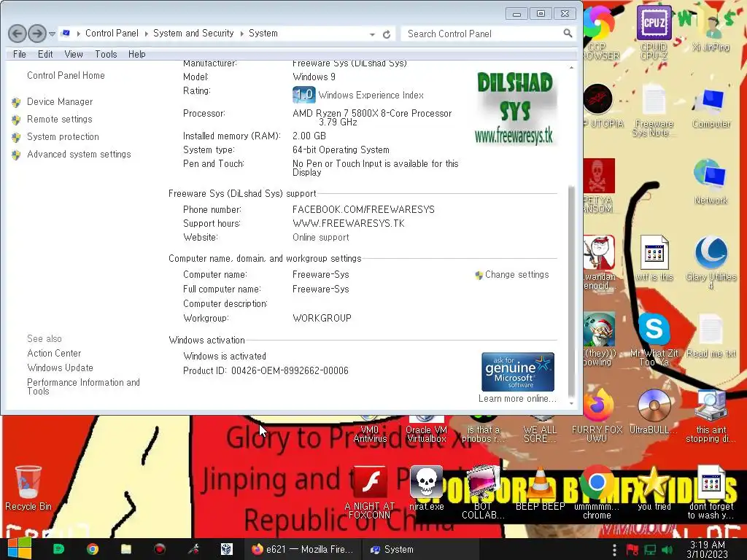The height and width of the screenshot is (560, 747).
Task: Expand the address bar history dropdown
Action: [x=372, y=34]
